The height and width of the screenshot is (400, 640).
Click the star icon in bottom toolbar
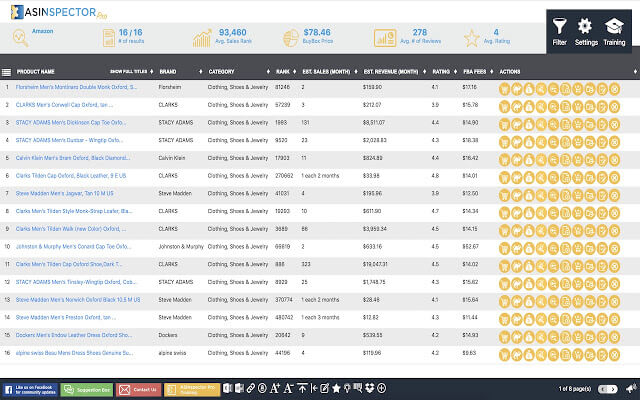tap(337, 387)
